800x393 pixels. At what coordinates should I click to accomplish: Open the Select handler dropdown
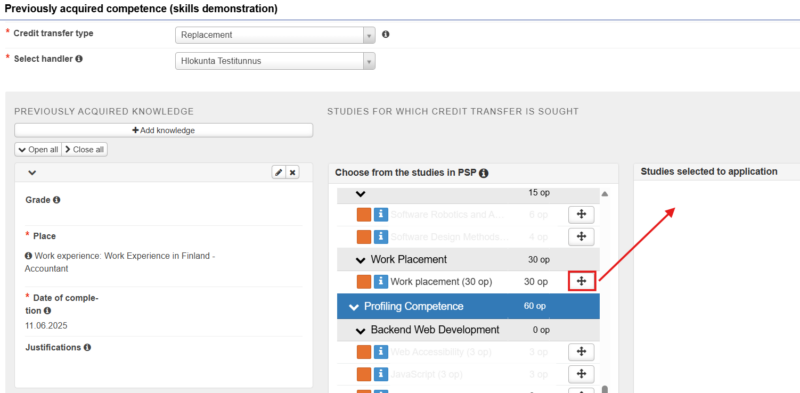tap(276, 61)
